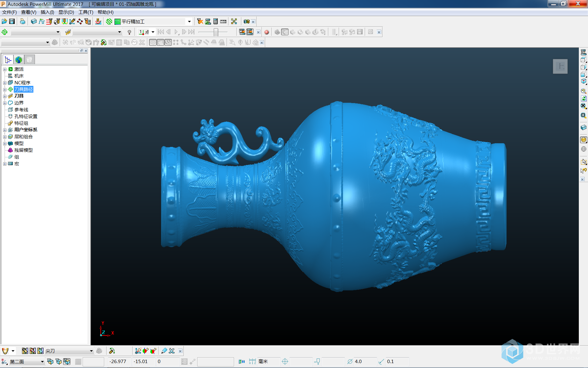This screenshot has height=368, width=588.
Task: Open the 第二面 workplane dropdown
Action: pyautogui.click(x=42, y=362)
